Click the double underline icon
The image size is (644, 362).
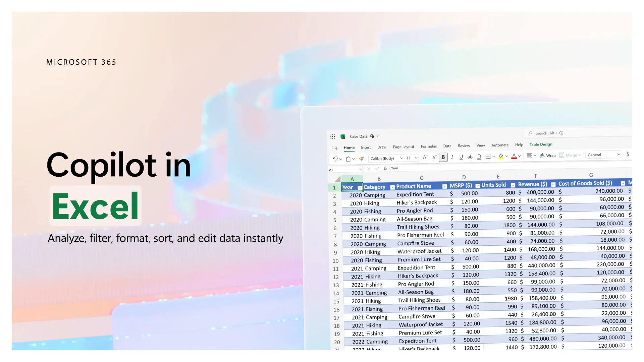[x=479, y=157]
